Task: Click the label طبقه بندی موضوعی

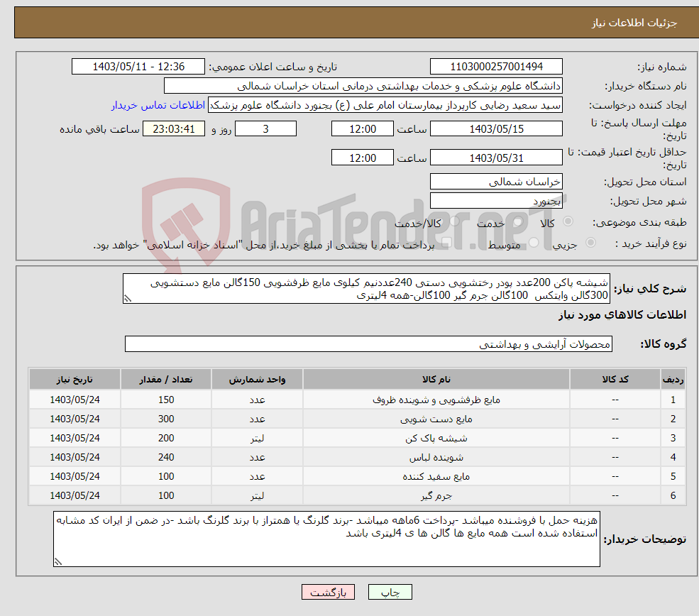Action: click(639, 222)
